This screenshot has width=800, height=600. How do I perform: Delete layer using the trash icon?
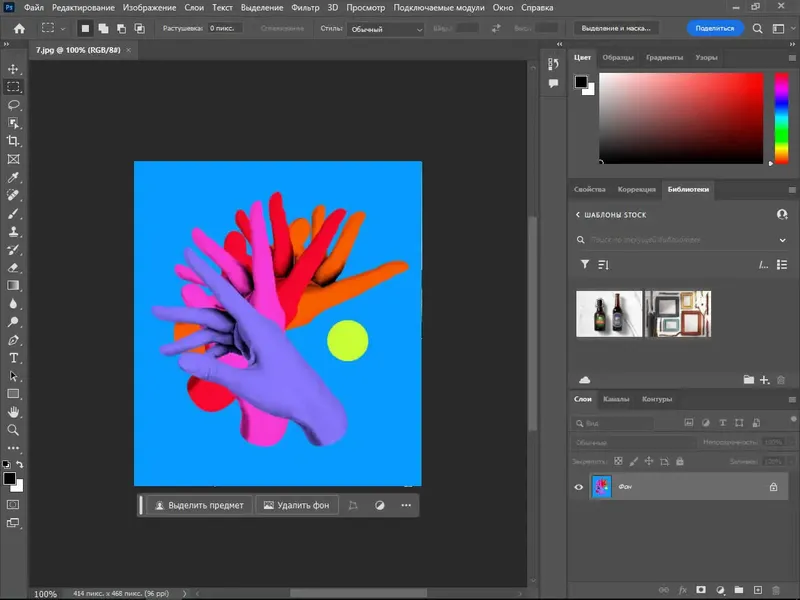775,589
